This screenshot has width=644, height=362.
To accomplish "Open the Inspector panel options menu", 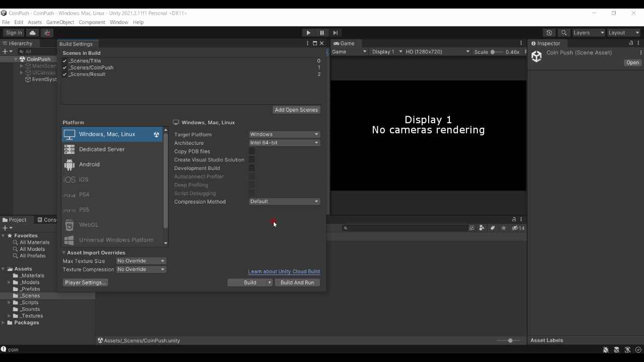I will [x=638, y=43].
